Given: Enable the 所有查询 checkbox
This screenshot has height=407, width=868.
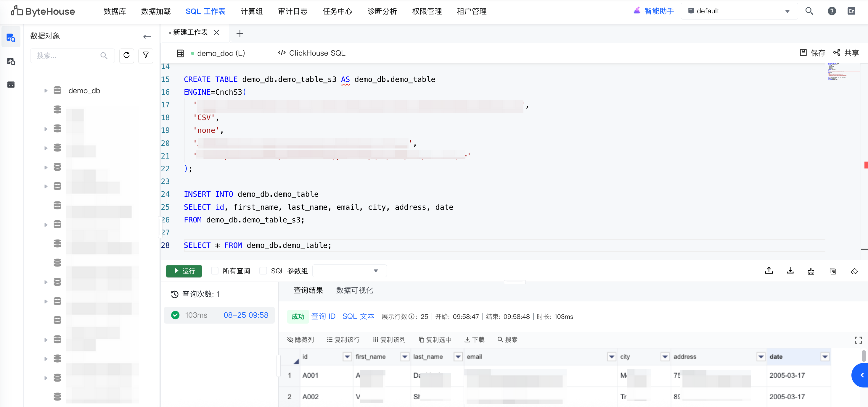Looking at the screenshot, I should coord(215,271).
